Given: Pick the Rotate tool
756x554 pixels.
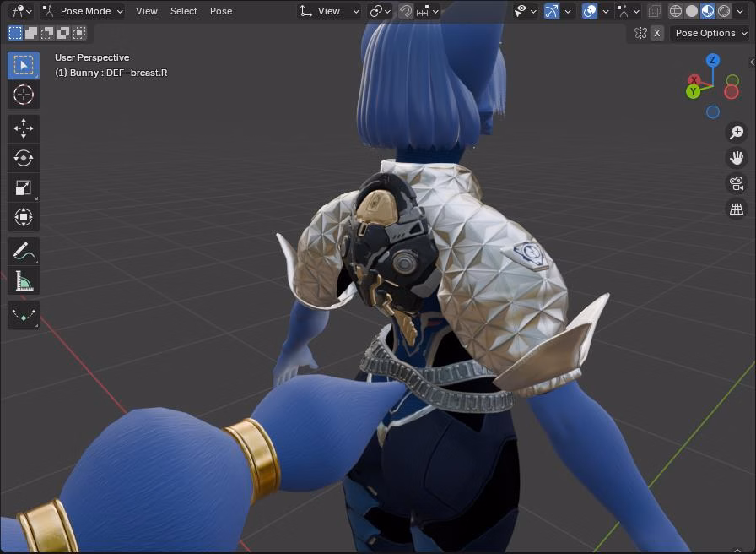Looking at the screenshot, I should pyautogui.click(x=23, y=158).
